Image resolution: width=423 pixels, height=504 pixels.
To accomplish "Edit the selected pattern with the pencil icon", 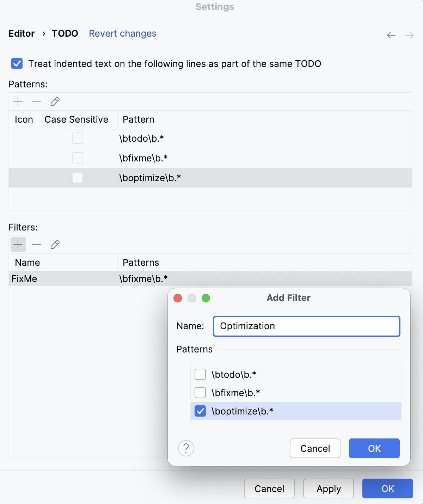I will click(x=55, y=102).
